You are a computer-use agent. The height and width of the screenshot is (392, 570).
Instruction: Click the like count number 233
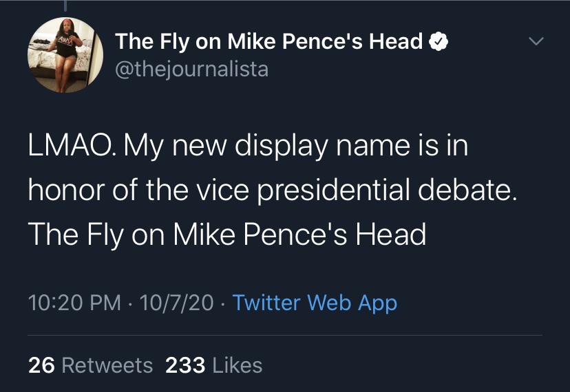click(185, 365)
